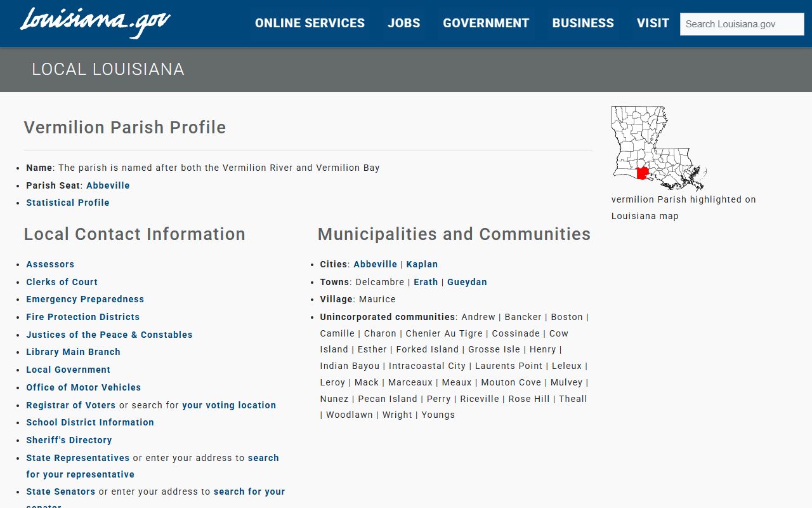Image resolution: width=812 pixels, height=508 pixels.
Task: Open the Kaplan city link
Action: tap(422, 264)
